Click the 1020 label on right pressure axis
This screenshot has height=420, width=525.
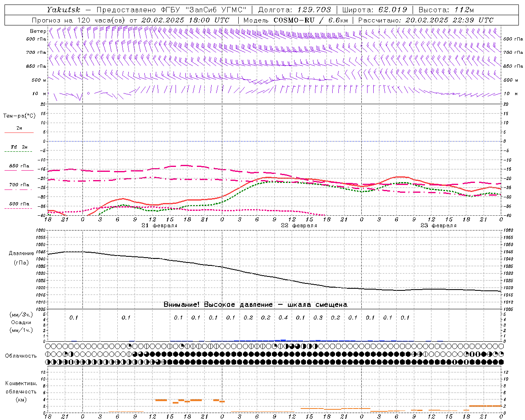508,288
